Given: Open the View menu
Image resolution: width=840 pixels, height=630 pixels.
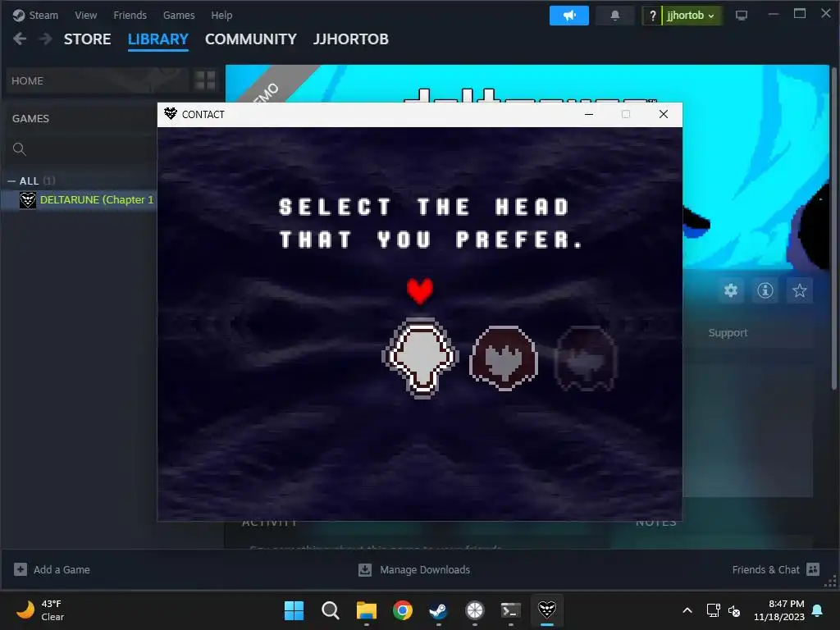Looking at the screenshot, I should click(85, 15).
